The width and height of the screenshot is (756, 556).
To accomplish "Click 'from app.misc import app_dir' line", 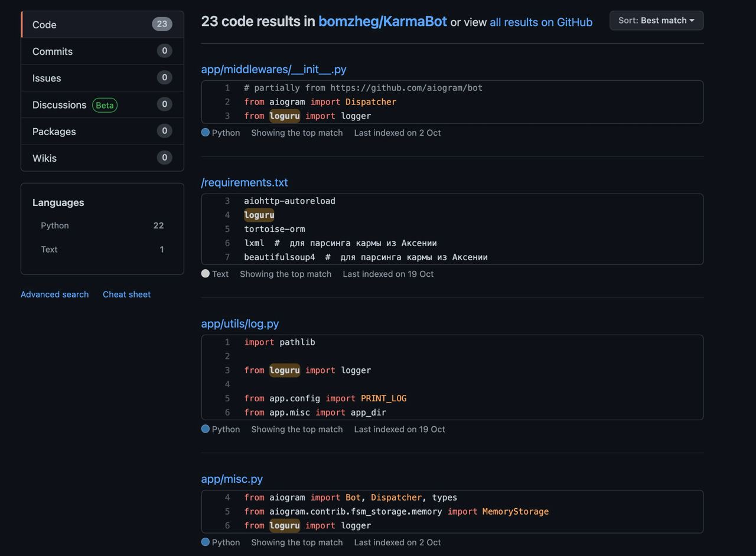I will click(315, 413).
